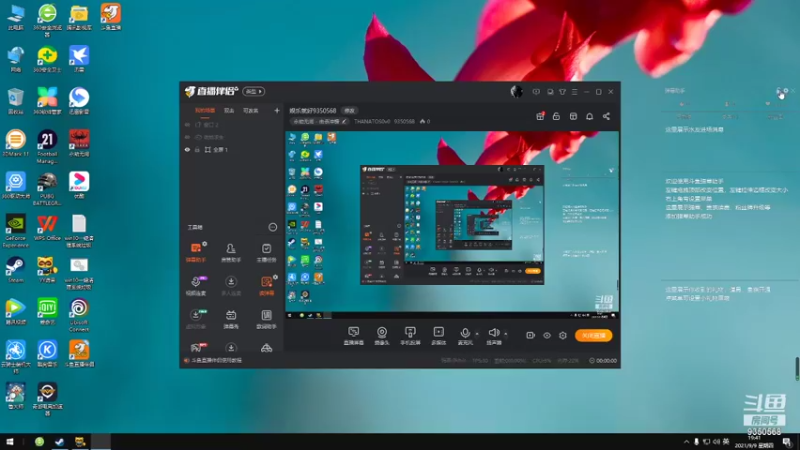Open the skin/theme icon in the title bar

(562, 92)
